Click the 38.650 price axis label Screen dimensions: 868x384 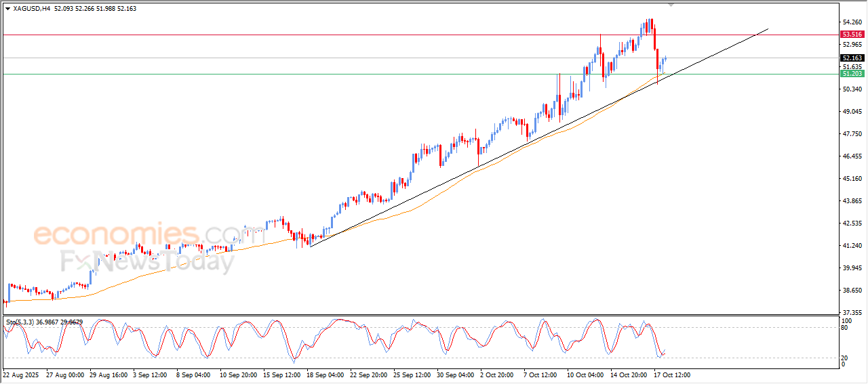(851, 291)
